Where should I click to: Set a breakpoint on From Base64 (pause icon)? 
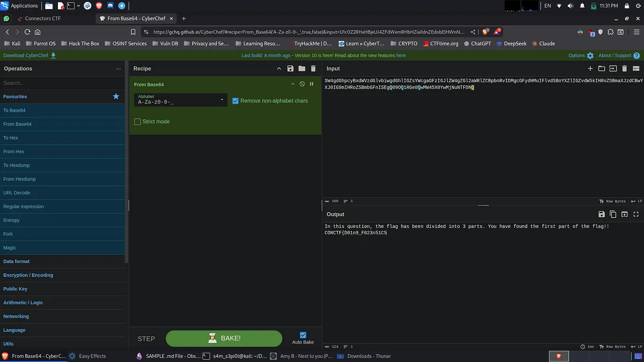coord(311,84)
